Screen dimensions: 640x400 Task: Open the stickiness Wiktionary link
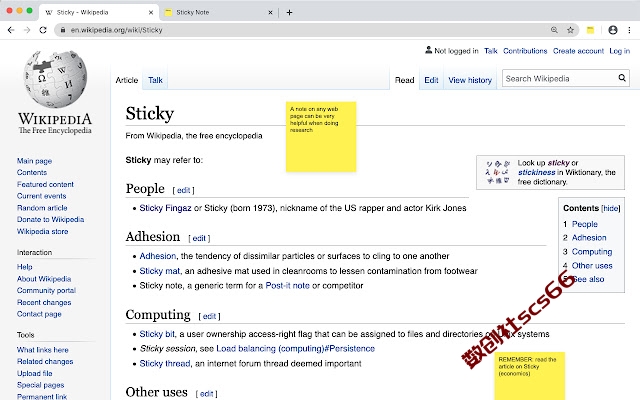tap(536, 172)
